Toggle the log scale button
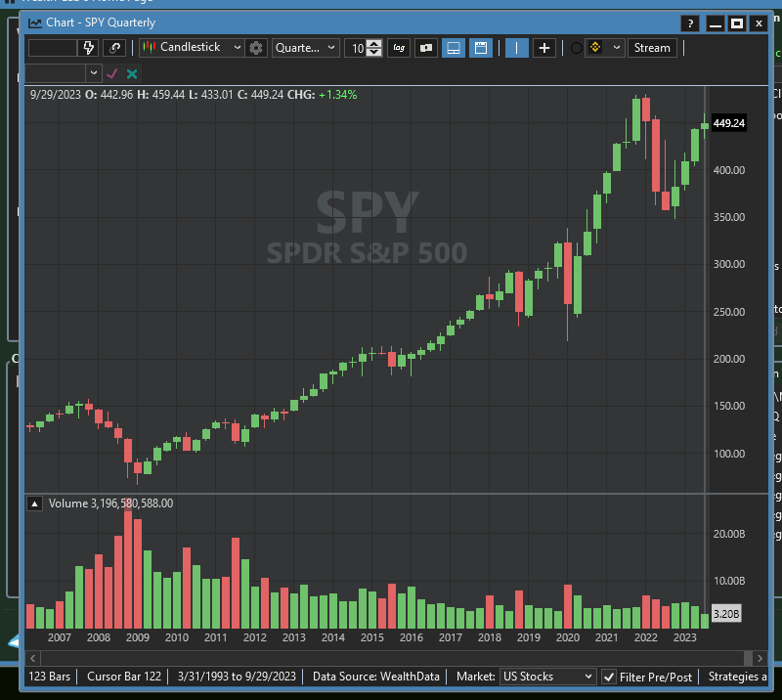This screenshot has height=700, width=782. (x=399, y=48)
